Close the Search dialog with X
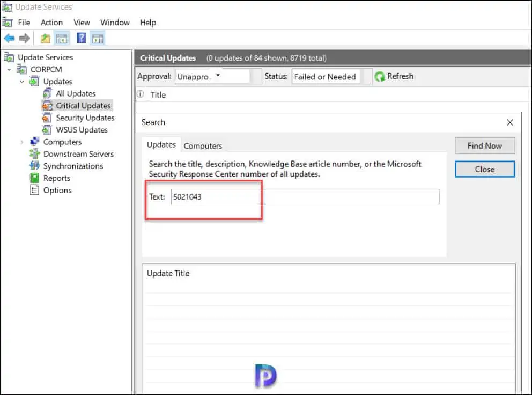Image resolution: width=532 pixels, height=395 pixels. 509,122
